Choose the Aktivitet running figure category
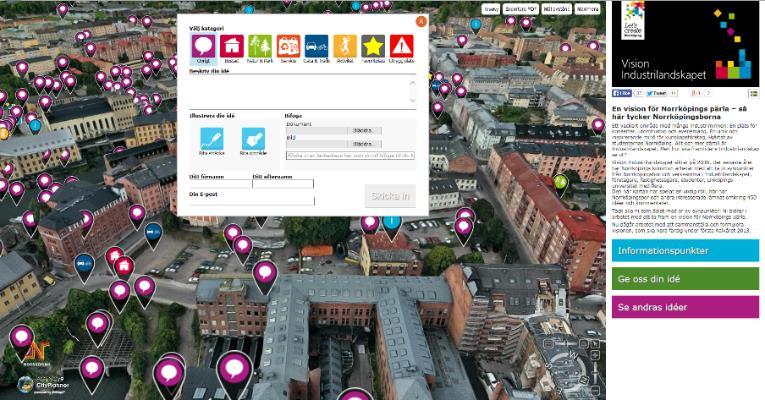 click(344, 47)
